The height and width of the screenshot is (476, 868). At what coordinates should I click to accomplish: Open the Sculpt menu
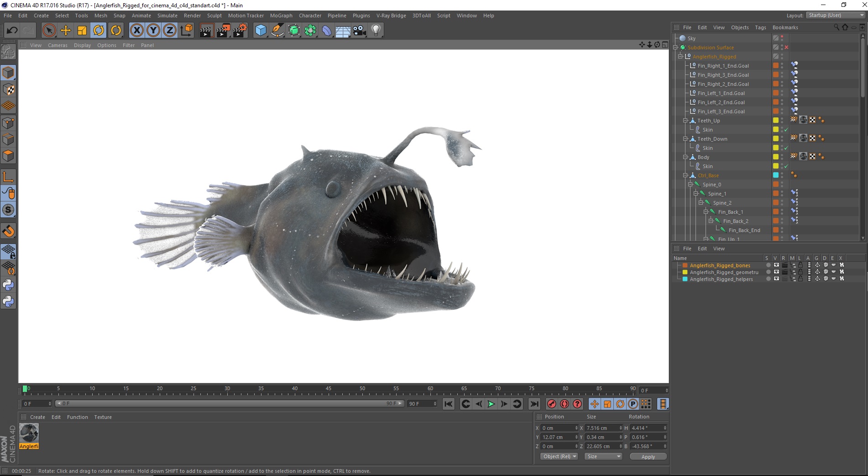point(214,16)
